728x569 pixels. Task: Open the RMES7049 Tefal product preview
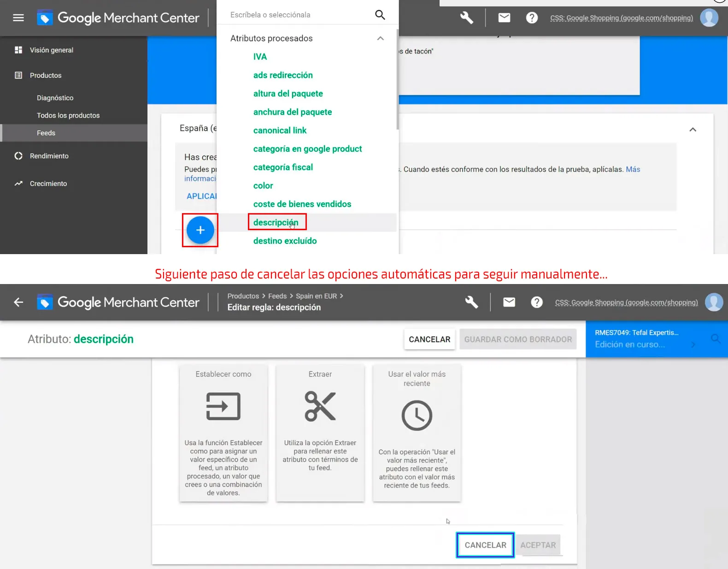pos(637,332)
